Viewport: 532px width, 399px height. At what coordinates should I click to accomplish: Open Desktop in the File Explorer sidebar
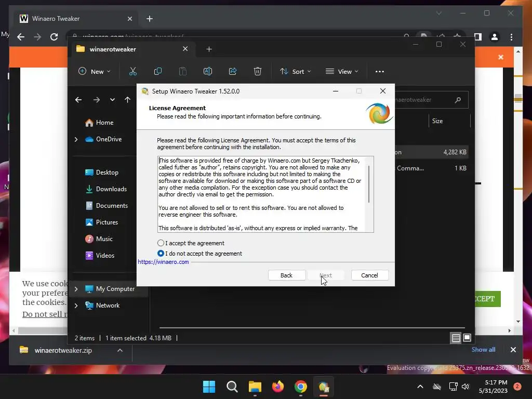[x=101, y=172]
